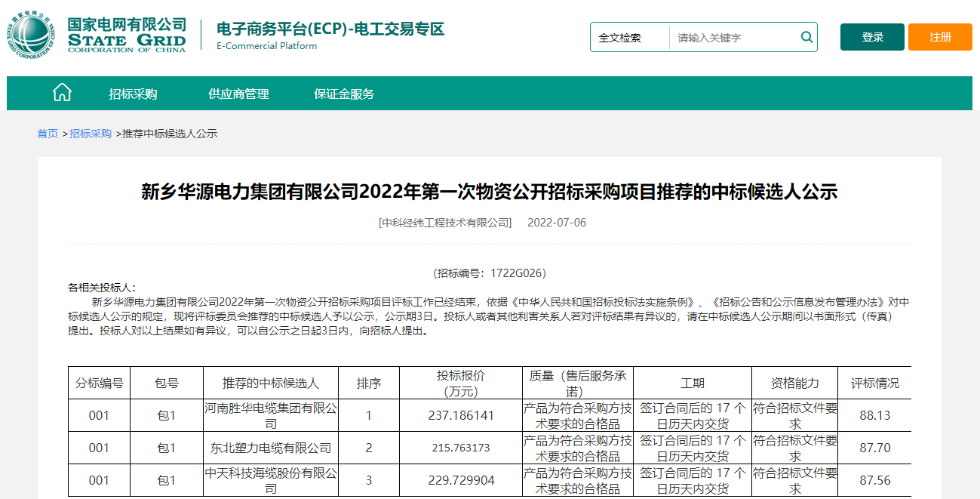Image resolution: width=980 pixels, height=499 pixels.
Task: Click the home icon in the navigation bar
Action: [x=61, y=92]
